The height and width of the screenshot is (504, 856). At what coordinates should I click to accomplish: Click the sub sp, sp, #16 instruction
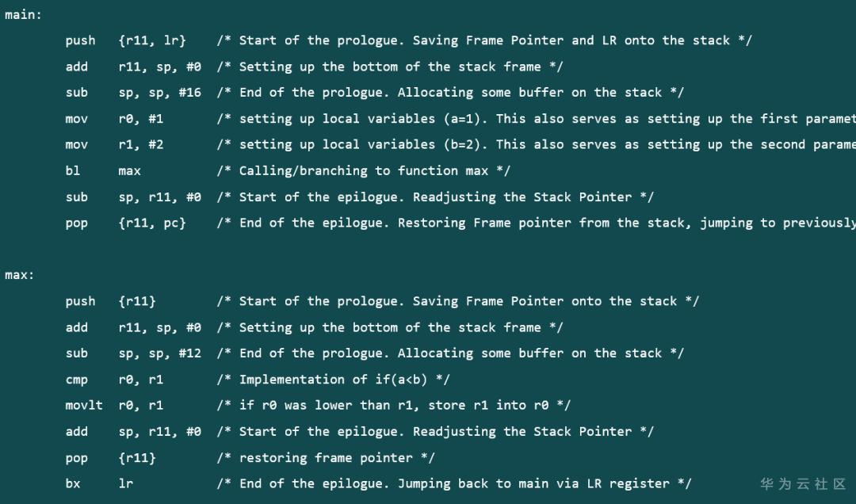[x=133, y=93]
